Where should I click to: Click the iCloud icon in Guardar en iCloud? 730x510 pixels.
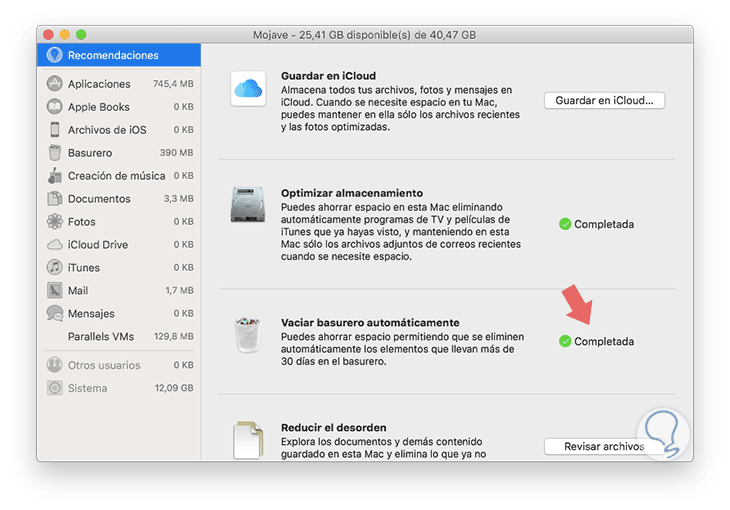tap(248, 91)
